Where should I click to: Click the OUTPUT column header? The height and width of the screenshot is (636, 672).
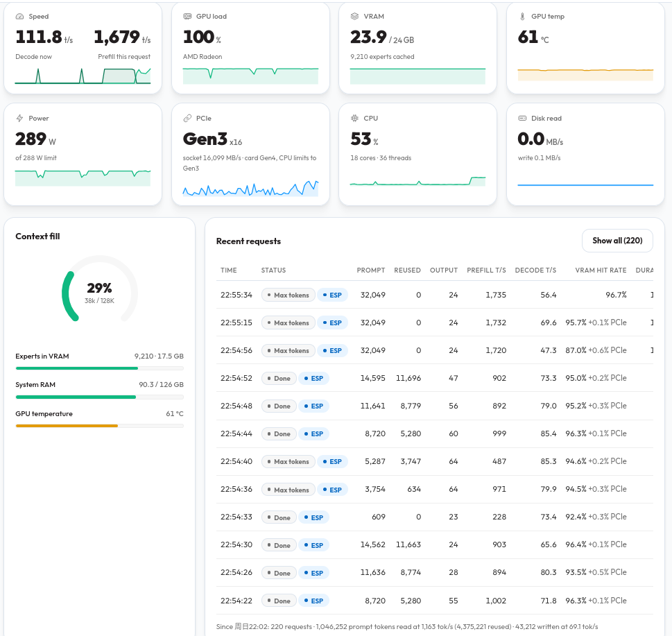(x=444, y=270)
